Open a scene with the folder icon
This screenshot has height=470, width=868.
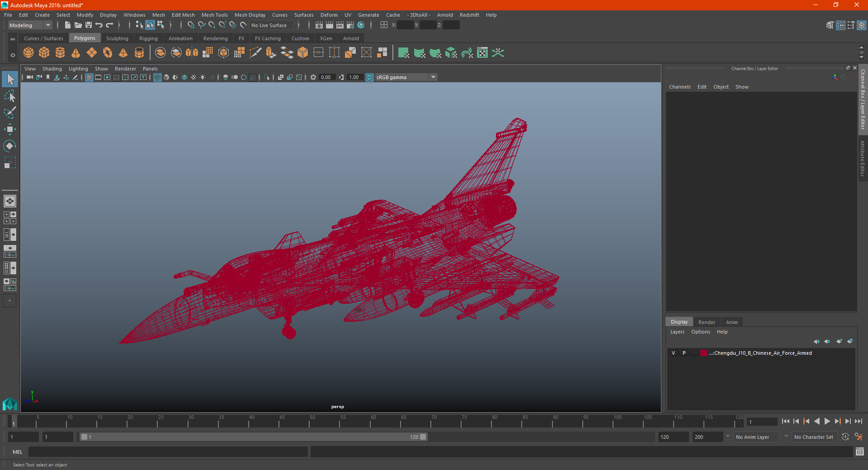[x=78, y=25]
